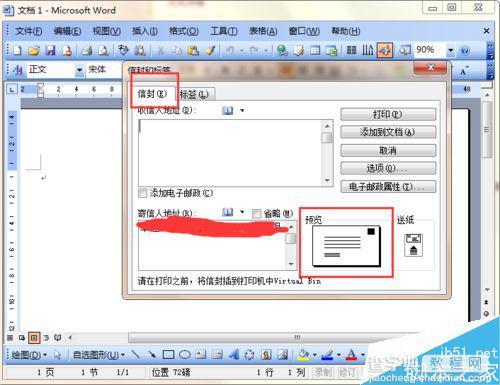The width and height of the screenshot is (500, 385).
Task: Click the Fill Color paint bucket swatch
Action: point(304,355)
